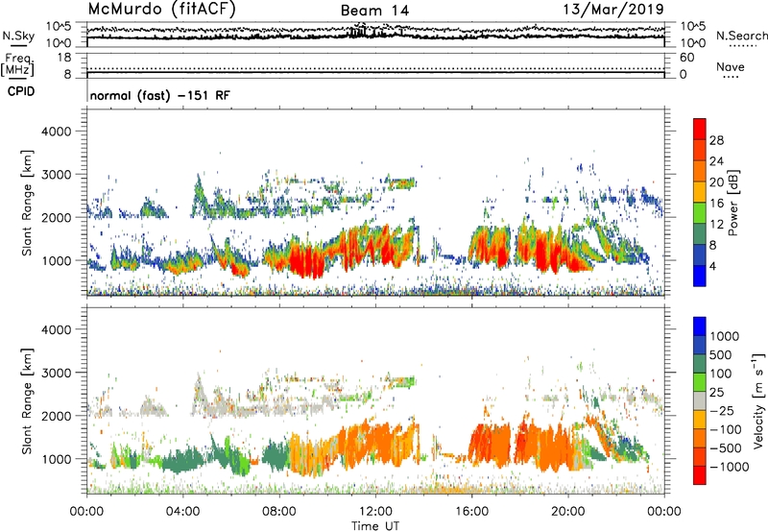Click the "4" tick on Power colorbar

pyautogui.click(x=712, y=266)
